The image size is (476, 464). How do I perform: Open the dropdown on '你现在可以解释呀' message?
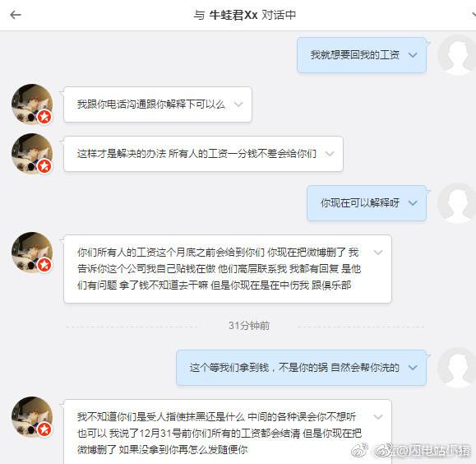click(x=413, y=202)
